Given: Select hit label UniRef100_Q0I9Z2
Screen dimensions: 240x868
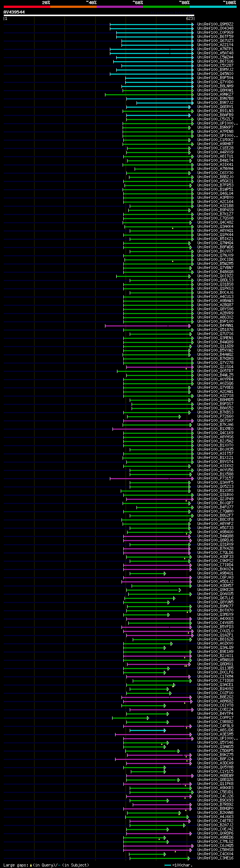Looking at the screenshot, I should pyautogui.click(x=215, y=276).
